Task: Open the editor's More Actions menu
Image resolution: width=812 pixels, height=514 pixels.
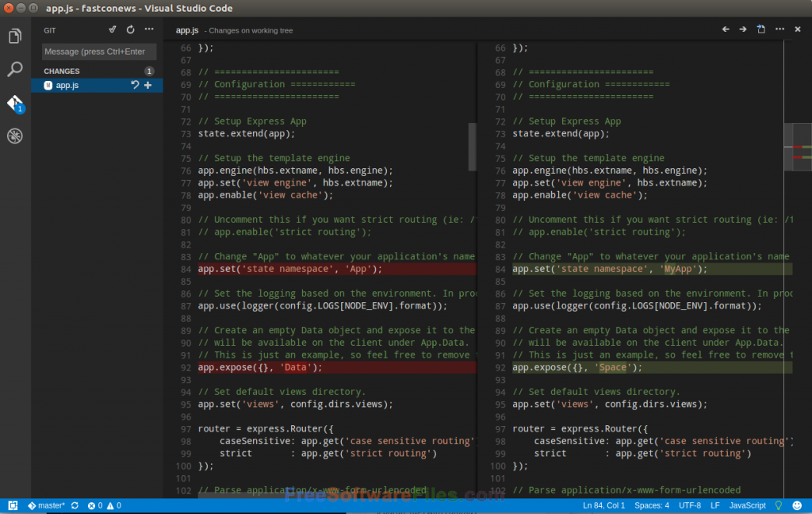Action: click(x=780, y=29)
